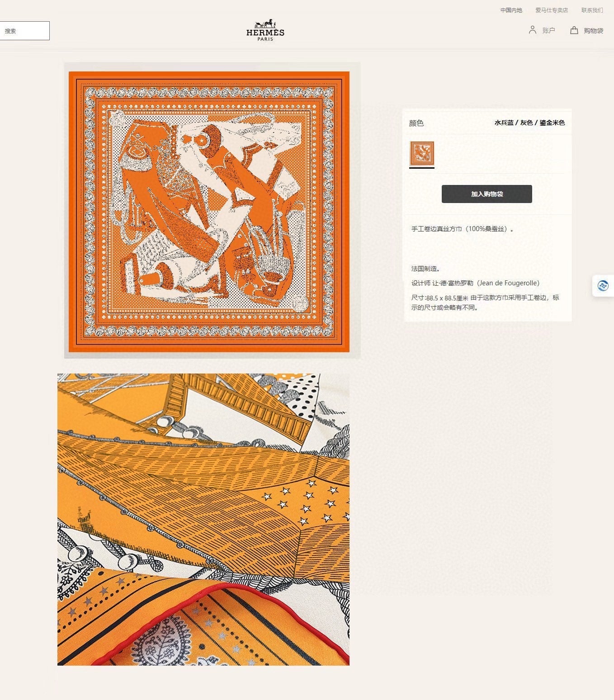Go to 爱马仕专卖店 stores link
The height and width of the screenshot is (700, 614).
click(x=552, y=10)
